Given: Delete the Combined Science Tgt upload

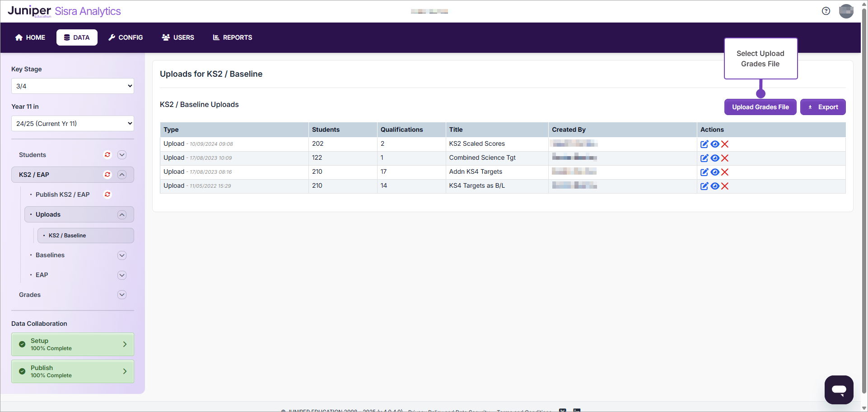Looking at the screenshot, I should coord(725,158).
